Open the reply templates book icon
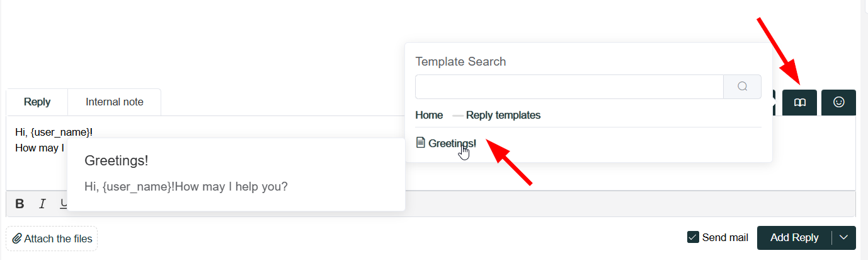The width and height of the screenshot is (868, 260). 799,102
